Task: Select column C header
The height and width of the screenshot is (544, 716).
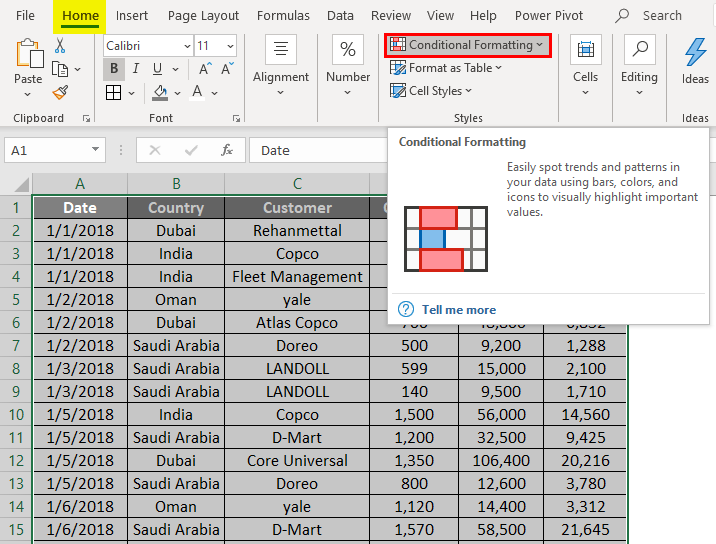Action: [297, 184]
